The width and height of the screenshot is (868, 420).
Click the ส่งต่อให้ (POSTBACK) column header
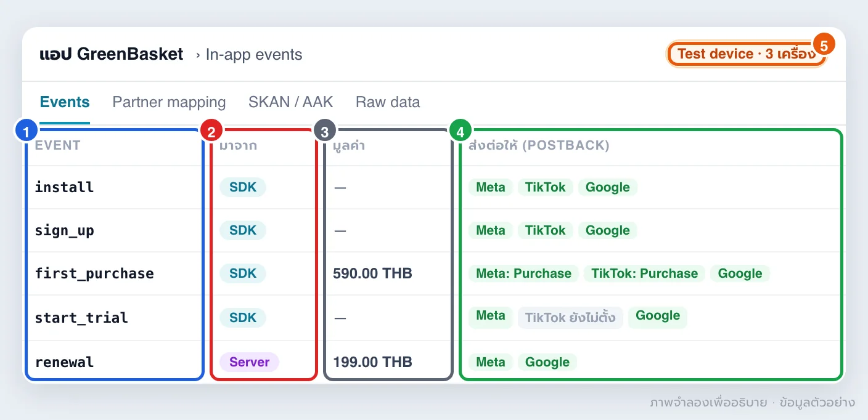pos(539,146)
